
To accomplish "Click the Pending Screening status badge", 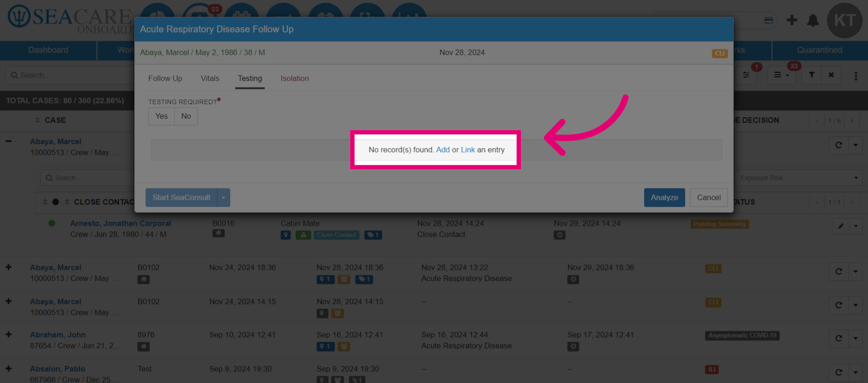I will tap(720, 224).
